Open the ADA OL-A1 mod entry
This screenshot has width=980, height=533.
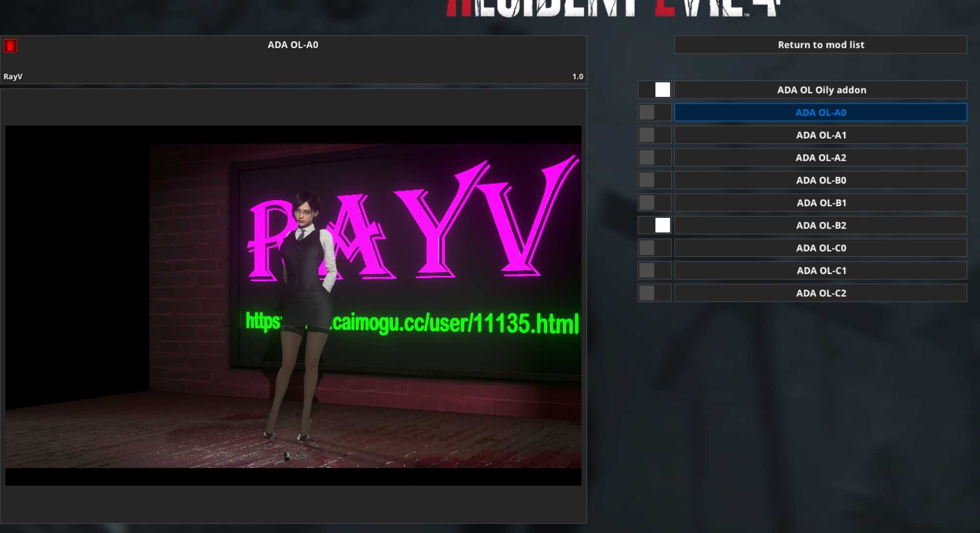tap(820, 135)
